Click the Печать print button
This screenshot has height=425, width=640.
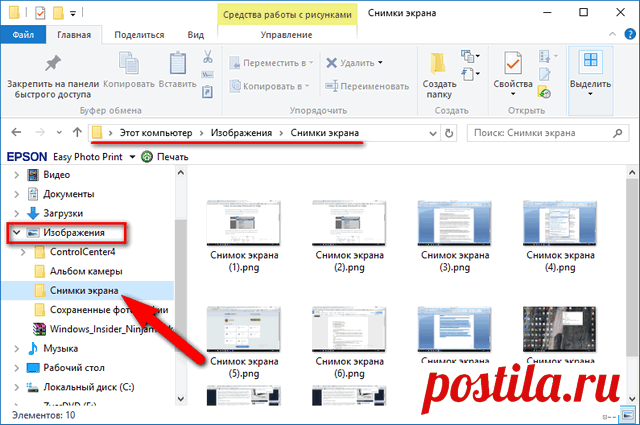(x=164, y=157)
